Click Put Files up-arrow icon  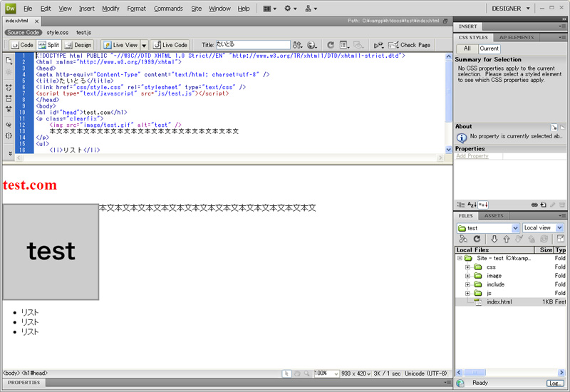point(507,239)
